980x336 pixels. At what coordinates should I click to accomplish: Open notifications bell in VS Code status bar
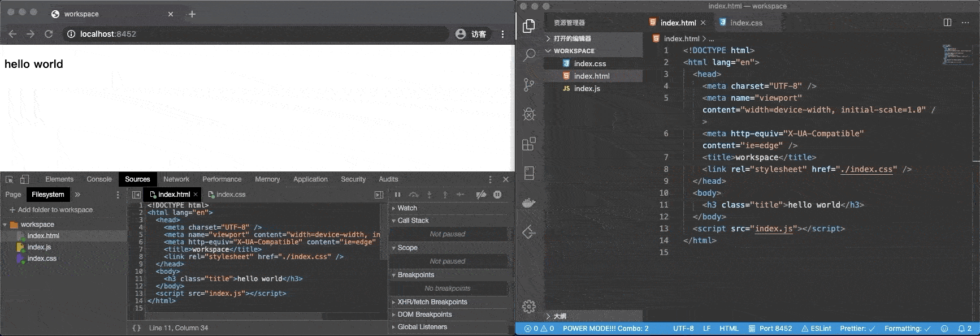965,329
